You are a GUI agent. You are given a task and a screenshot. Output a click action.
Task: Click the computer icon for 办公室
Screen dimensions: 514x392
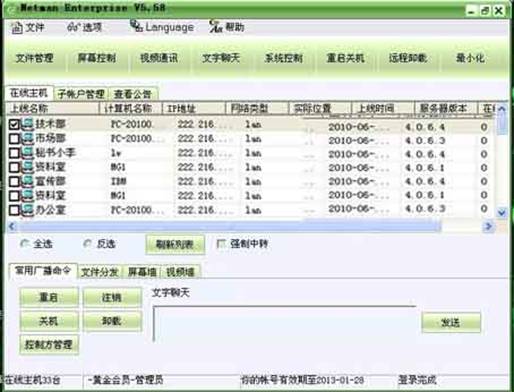point(28,210)
